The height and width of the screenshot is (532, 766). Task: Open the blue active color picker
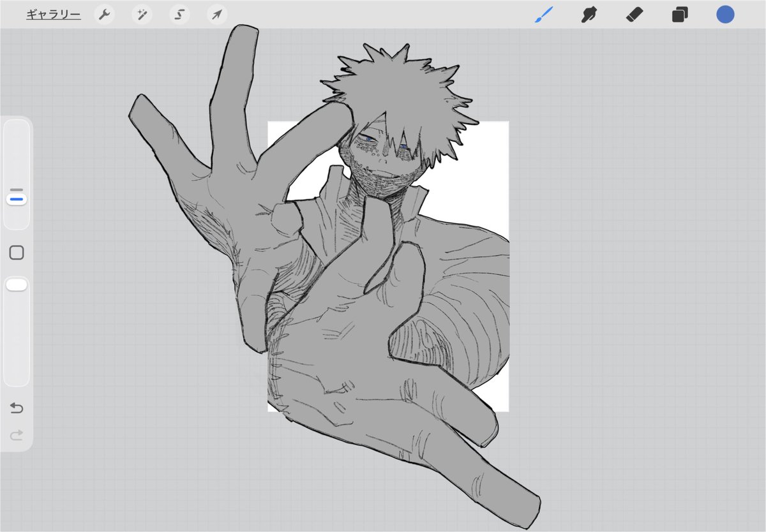pos(725,14)
